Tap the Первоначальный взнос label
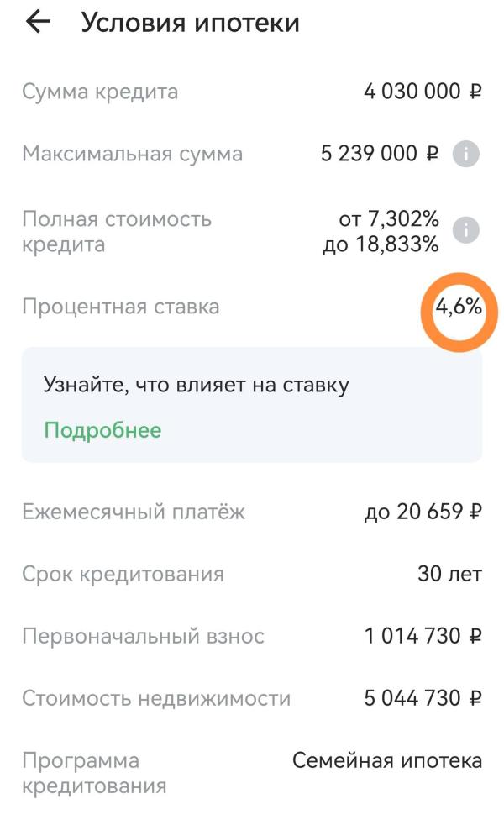The width and height of the screenshot is (504, 825). click(143, 636)
